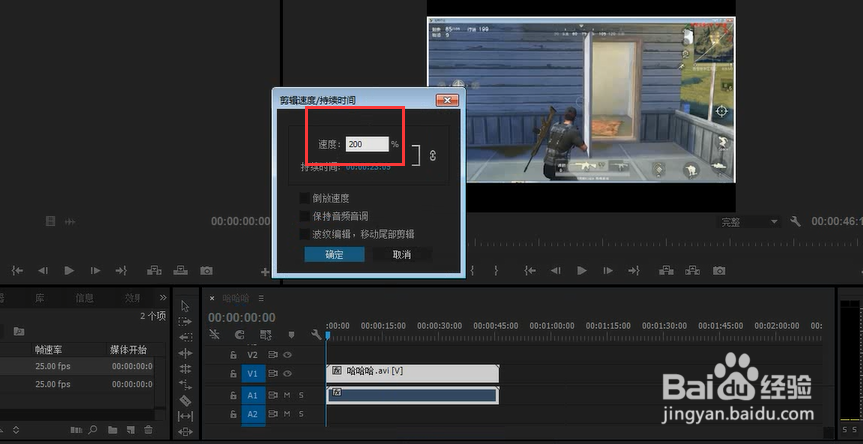Open Source monitor button editor plus

point(265,272)
